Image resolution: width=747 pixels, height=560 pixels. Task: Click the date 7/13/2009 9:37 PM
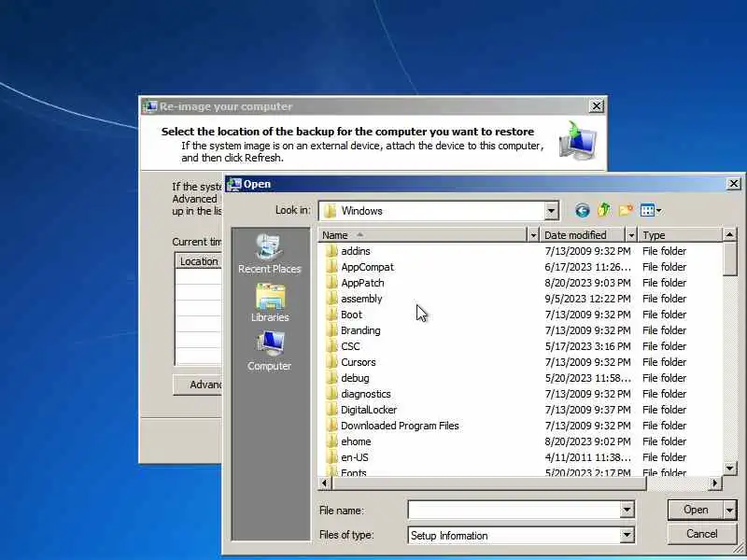[588, 410]
